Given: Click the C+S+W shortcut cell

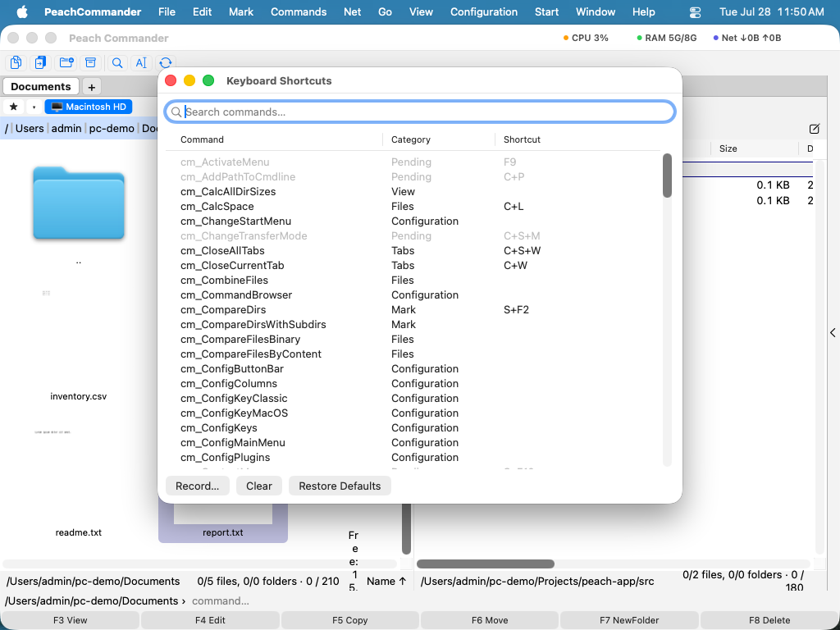Looking at the screenshot, I should coord(523,251).
